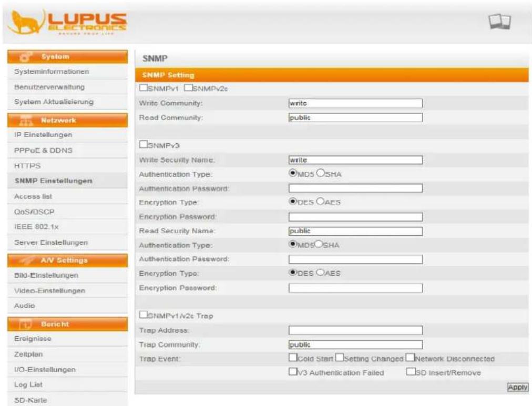The width and height of the screenshot is (532, 406).
Task: Check the SD Insert/Remove trap event
Action: [410, 372]
